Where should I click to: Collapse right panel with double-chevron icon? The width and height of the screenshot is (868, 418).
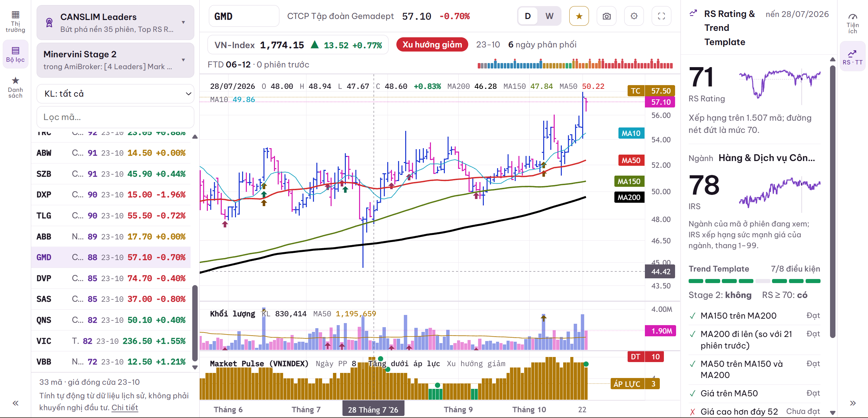tap(853, 403)
